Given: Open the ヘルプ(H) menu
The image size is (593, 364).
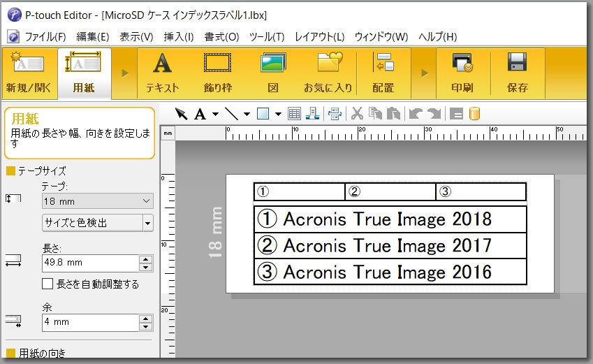Looking at the screenshot, I should [437, 37].
